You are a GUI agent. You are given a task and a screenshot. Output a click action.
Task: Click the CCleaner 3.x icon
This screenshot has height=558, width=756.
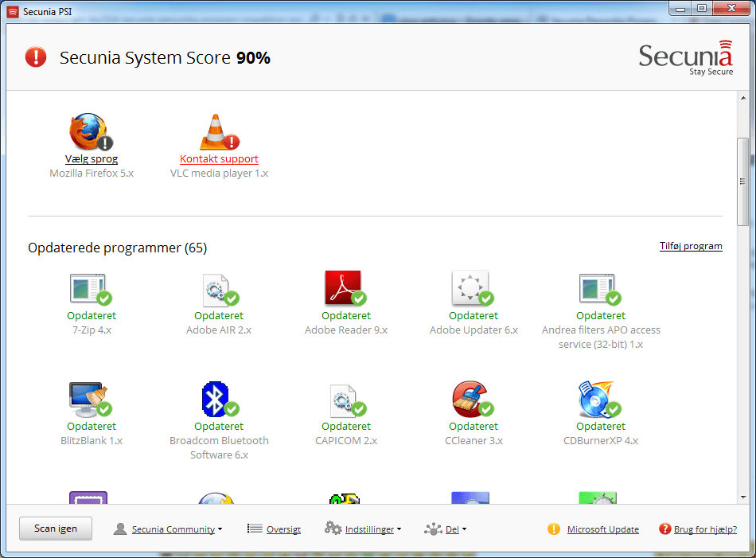pyautogui.click(x=471, y=399)
